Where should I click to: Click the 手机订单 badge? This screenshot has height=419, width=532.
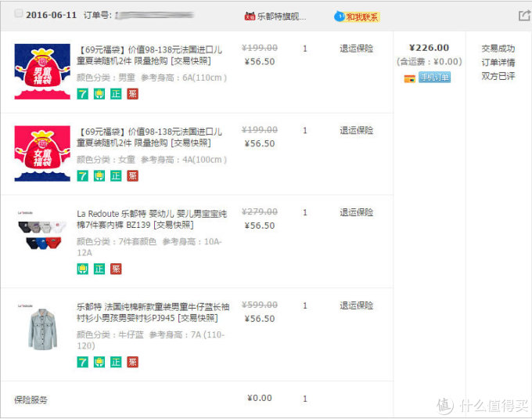point(435,78)
